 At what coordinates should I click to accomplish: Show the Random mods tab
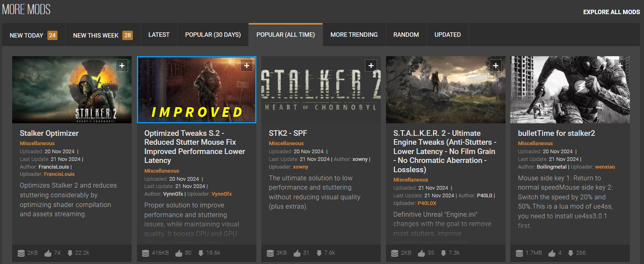[x=406, y=35]
